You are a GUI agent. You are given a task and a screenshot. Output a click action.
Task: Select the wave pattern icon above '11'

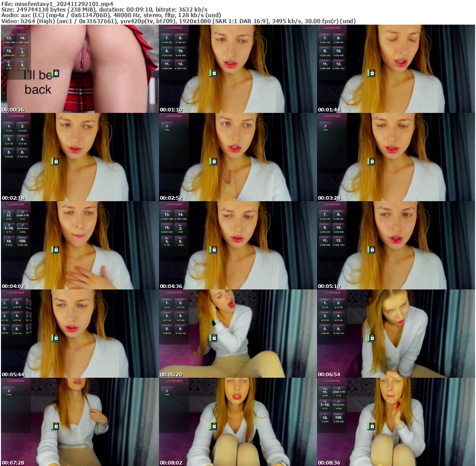click(9, 212)
